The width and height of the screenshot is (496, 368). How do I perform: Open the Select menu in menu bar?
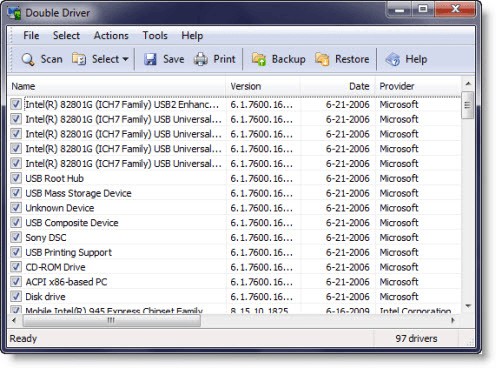[x=66, y=35]
